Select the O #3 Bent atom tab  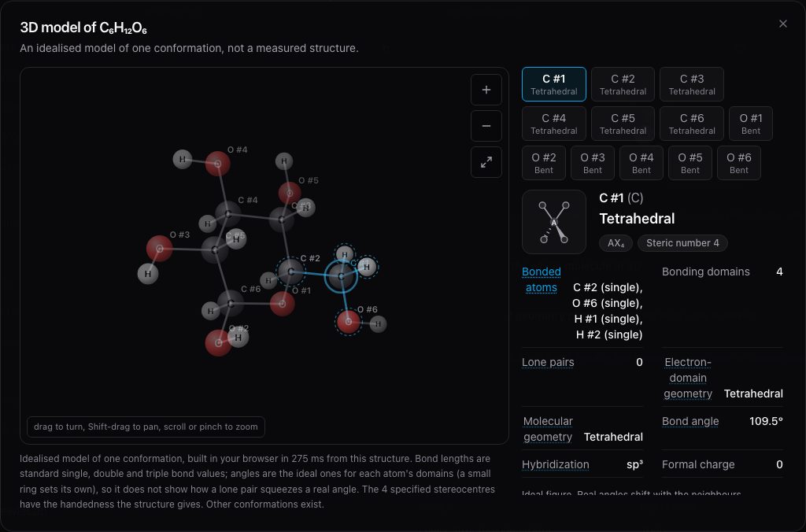(592, 164)
